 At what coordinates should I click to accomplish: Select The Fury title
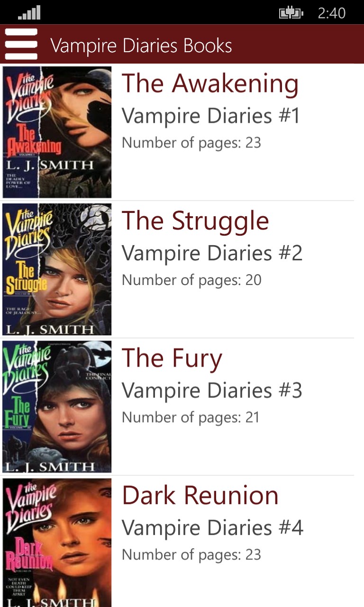[172, 359]
